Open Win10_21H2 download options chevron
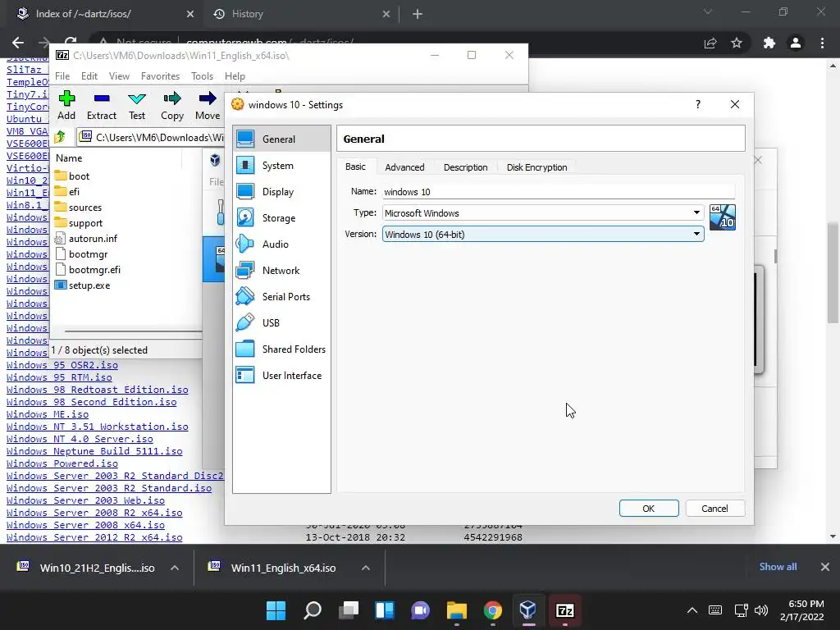Image resolution: width=840 pixels, height=630 pixels. coord(175,568)
